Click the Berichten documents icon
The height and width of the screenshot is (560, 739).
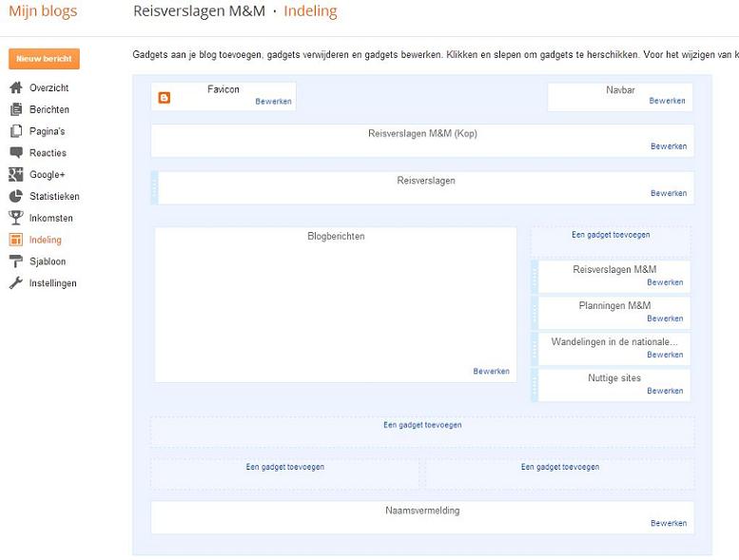pyautogui.click(x=15, y=109)
